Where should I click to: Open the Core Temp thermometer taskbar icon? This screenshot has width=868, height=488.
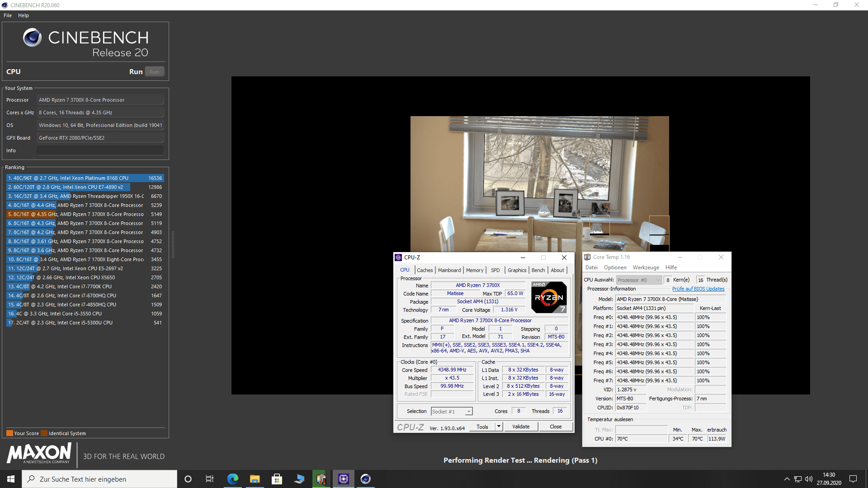pos(321,479)
